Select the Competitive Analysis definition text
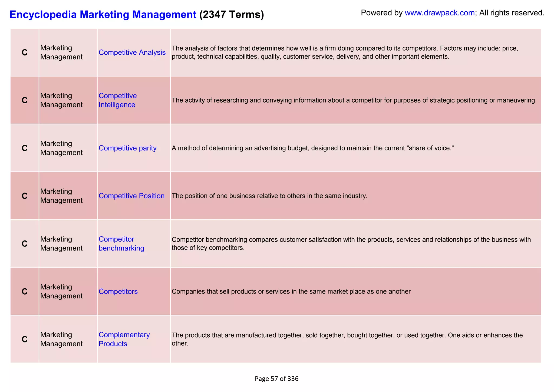 pos(345,52)
